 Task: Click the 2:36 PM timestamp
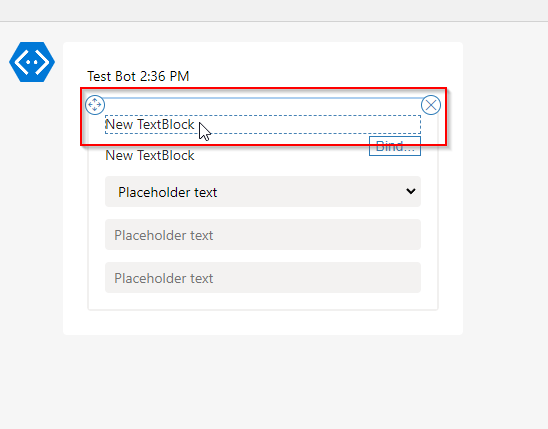tap(164, 76)
